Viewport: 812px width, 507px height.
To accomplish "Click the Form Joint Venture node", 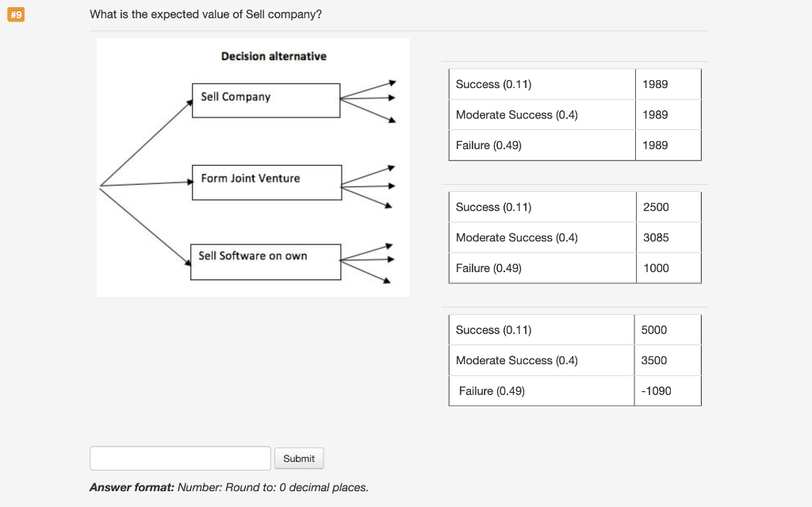I will 266,182.
